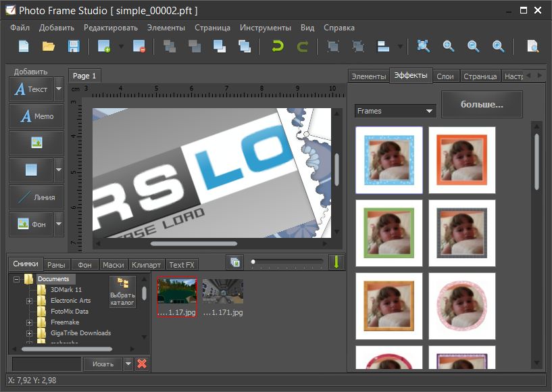
Task: Click the red X clear search icon
Action: click(x=142, y=364)
